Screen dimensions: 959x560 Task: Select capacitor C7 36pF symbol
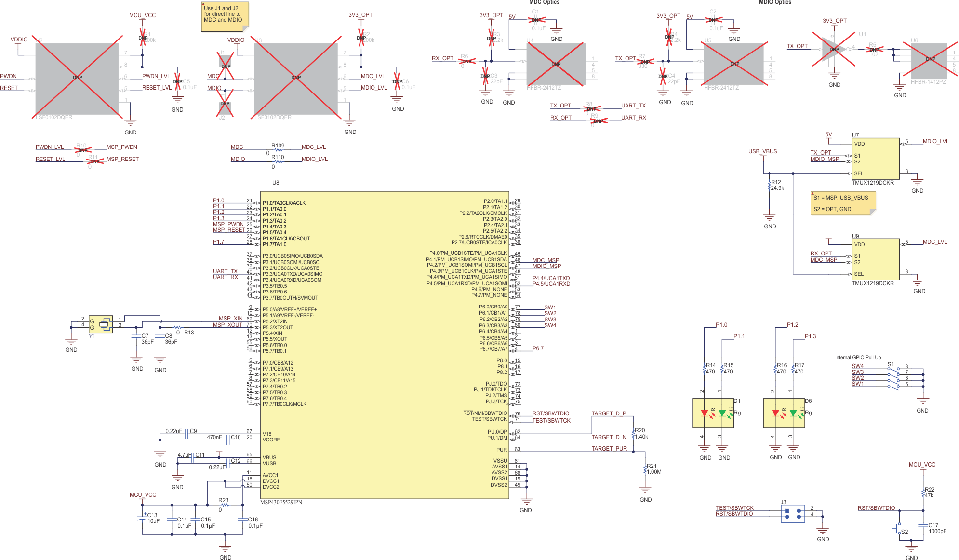[x=136, y=336]
